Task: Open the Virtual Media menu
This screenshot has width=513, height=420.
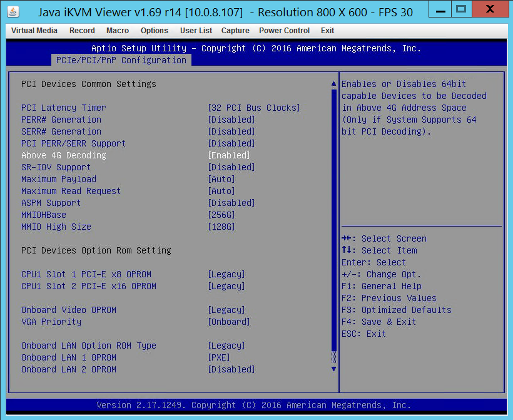Action: pos(34,30)
